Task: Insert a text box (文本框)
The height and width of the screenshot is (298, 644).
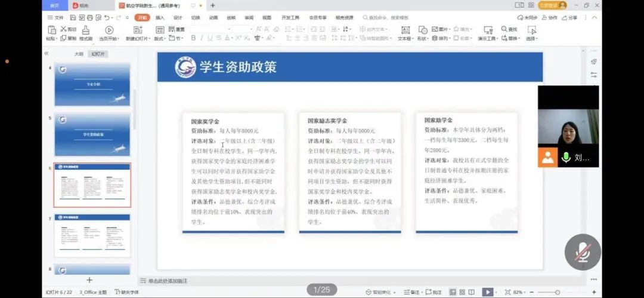Action: 405,30
